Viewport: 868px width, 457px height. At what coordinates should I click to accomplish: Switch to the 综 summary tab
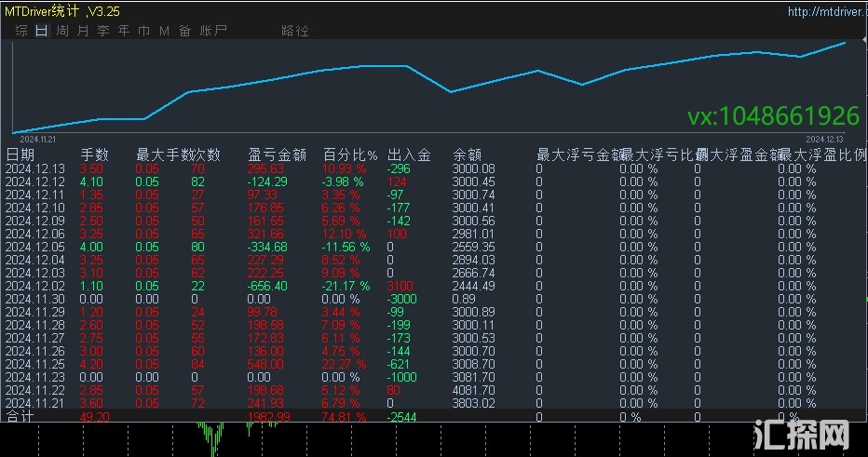click(20, 30)
